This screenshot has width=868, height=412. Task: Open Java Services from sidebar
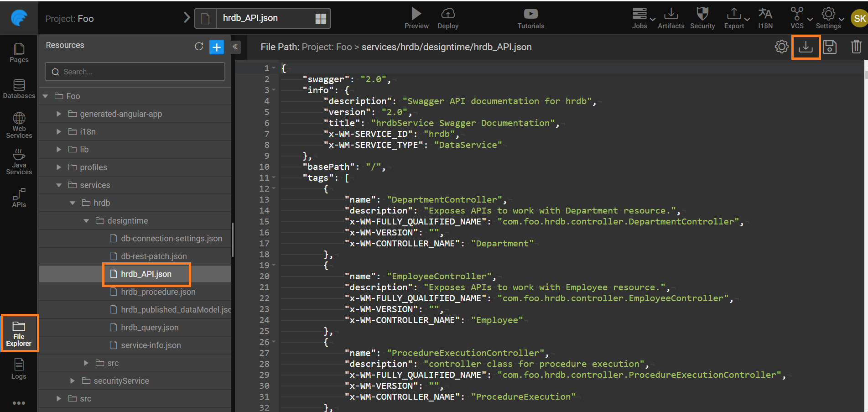point(19,162)
